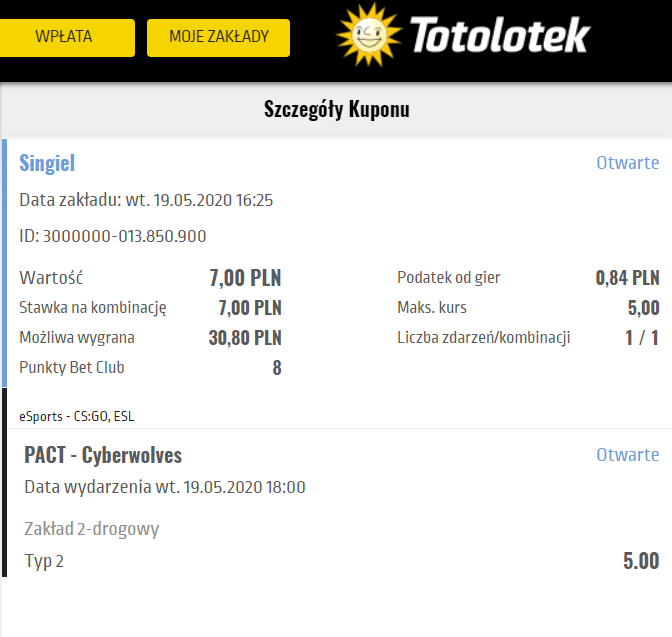The width and height of the screenshot is (672, 637).
Task: Click the Otwarte status next to Singiel
Action: pyautogui.click(x=627, y=163)
